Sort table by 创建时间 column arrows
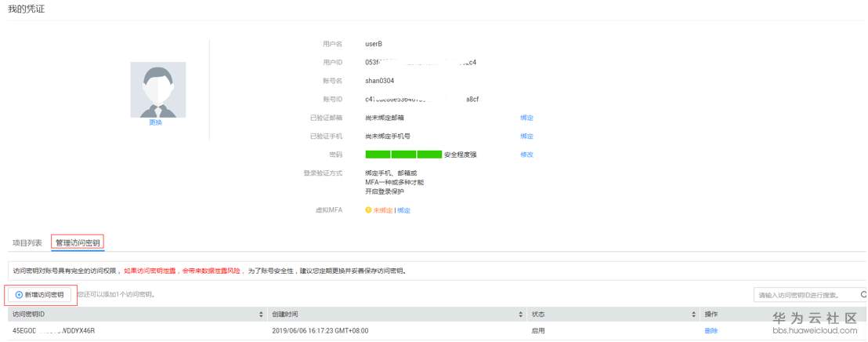This screenshot has width=868, height=342. pos(521,315)
